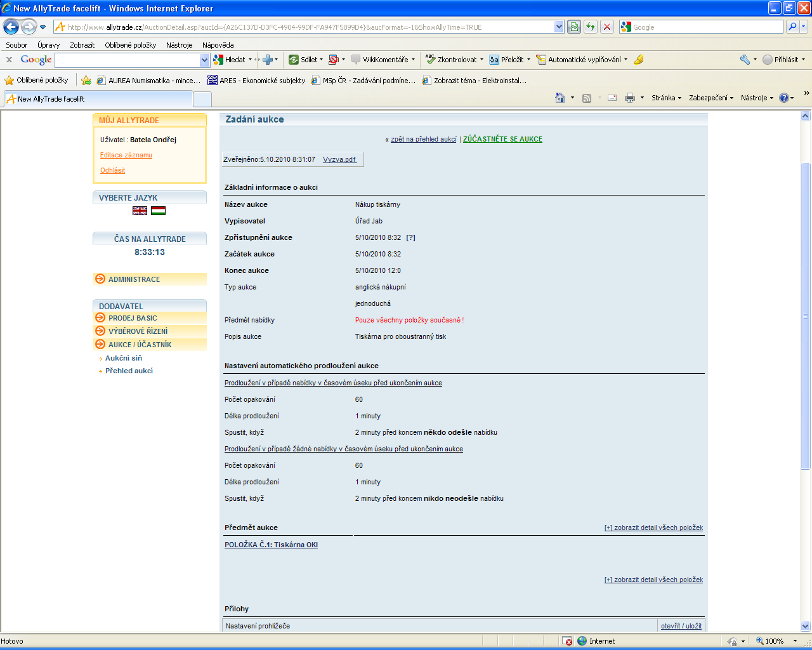The height and width of the screenshot is (650, 812).
Task: Click the Home page icon
Action: [560, 98]
